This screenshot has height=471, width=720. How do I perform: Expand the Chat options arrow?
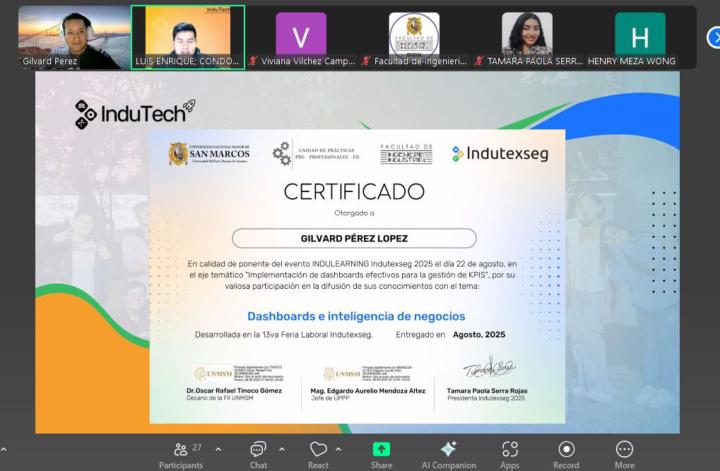[x=281, y=449]
